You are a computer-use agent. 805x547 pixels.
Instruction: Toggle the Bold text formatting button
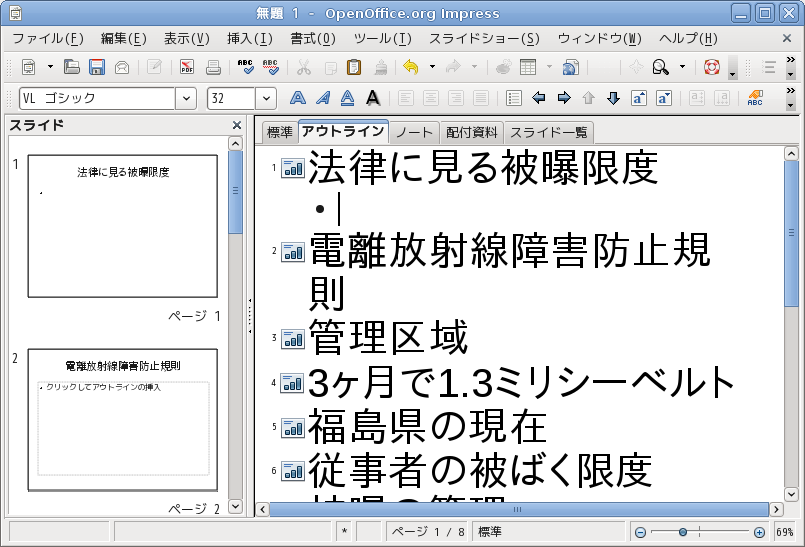pyautogui.click(x=297, y=98)
